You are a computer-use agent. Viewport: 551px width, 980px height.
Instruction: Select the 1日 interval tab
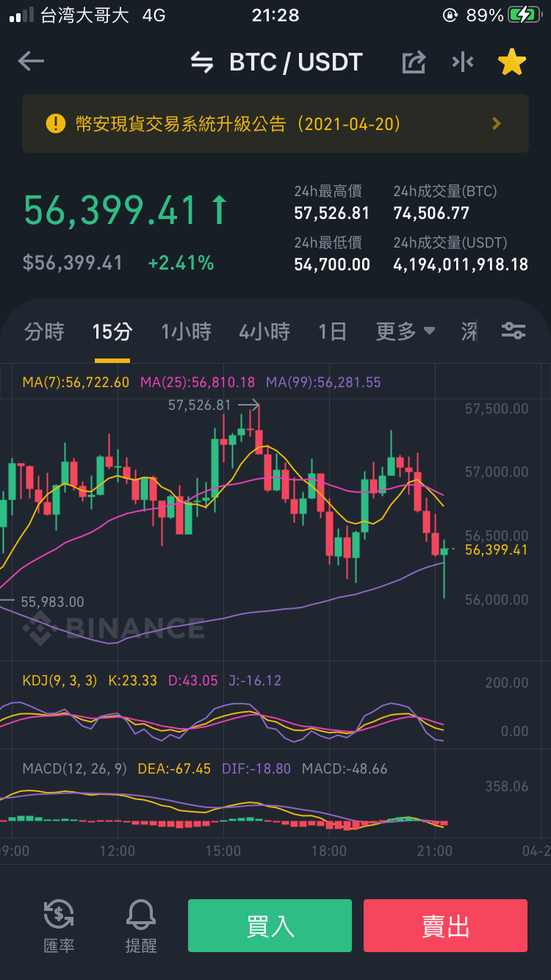tap(333, 331)
